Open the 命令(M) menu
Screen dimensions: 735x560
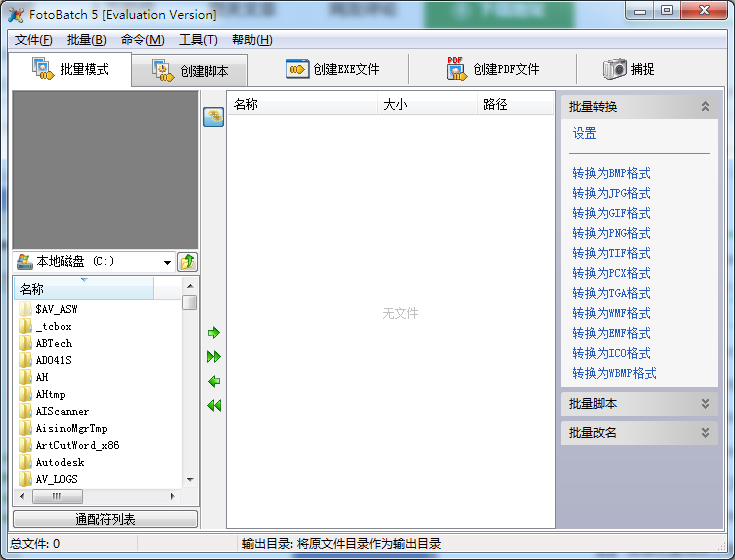(142, 40)
